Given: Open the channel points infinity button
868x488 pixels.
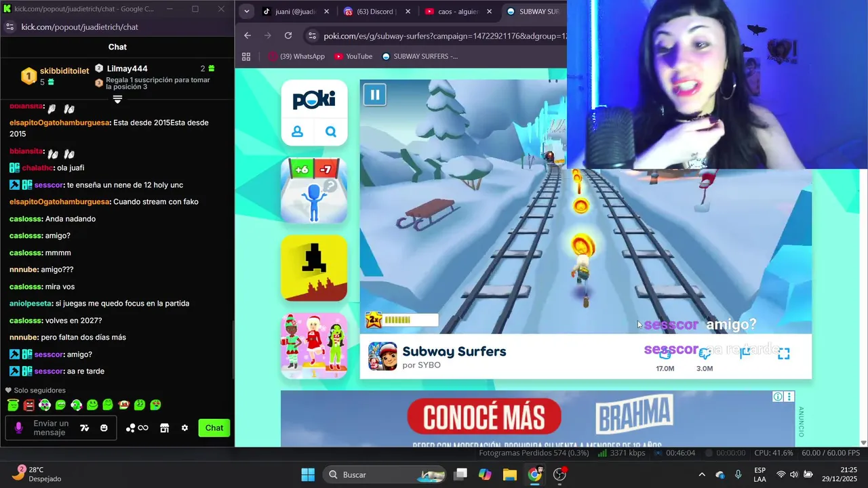Looking at the screenshot, I should coord(137,428).
